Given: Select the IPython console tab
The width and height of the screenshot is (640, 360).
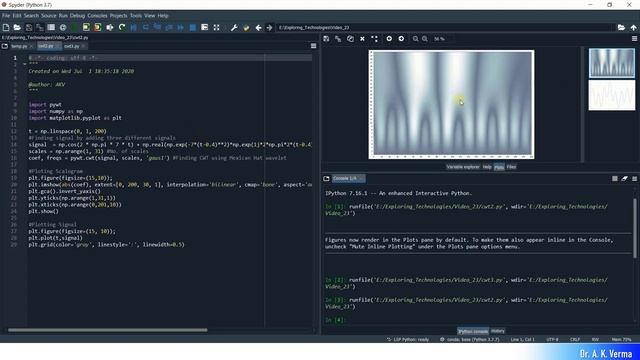Looking at the screenshot, I should (x=473, y=331).
